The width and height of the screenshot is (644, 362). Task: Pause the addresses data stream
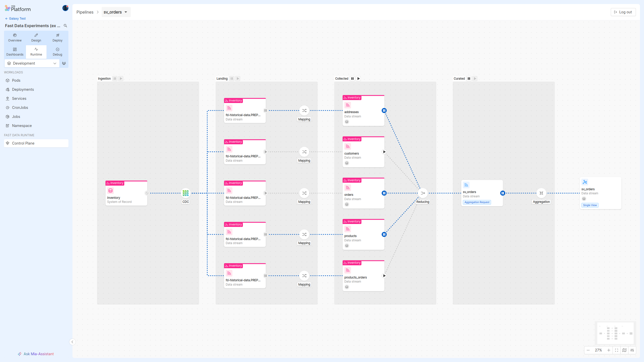[x=384, y=110]
